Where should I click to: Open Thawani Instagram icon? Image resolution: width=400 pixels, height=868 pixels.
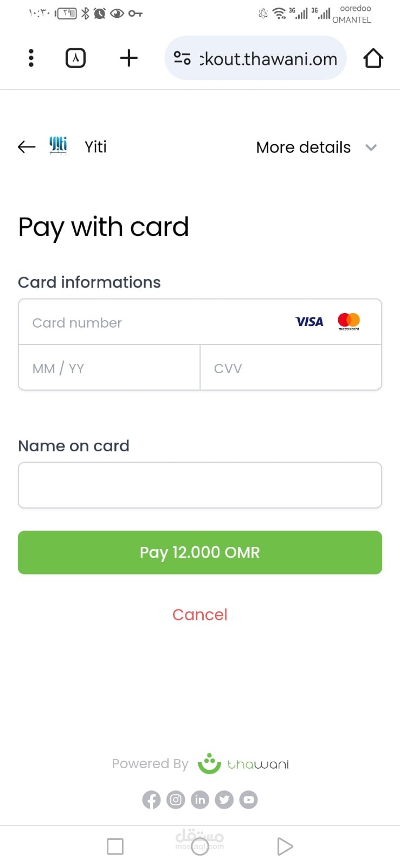point(176,800)
